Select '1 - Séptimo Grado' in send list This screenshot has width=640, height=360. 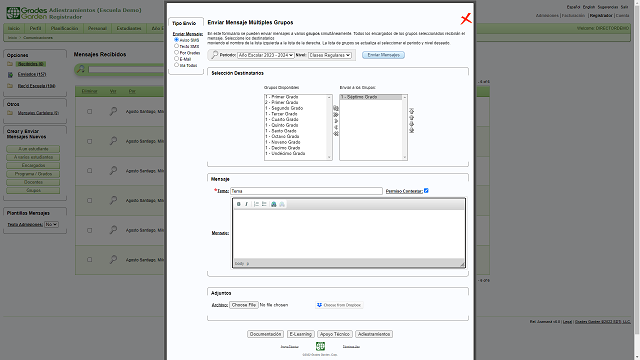point(371,97)
